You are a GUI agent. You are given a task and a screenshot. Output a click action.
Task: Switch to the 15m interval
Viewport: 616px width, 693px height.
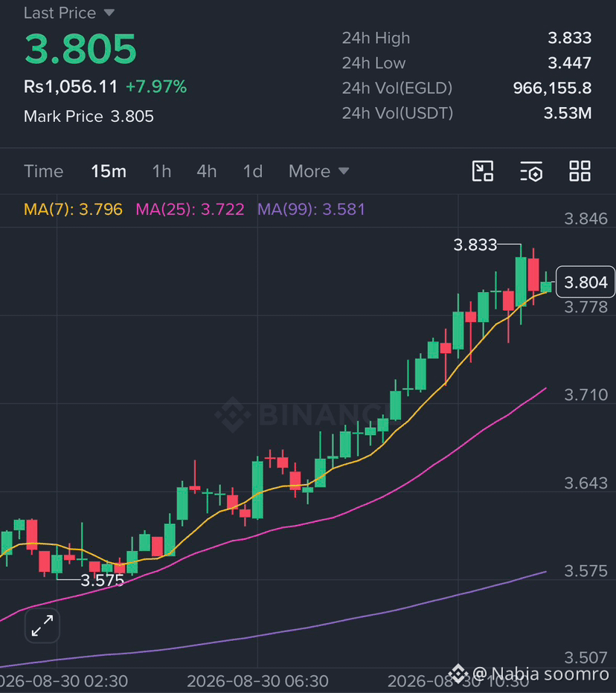pos(109,172)
